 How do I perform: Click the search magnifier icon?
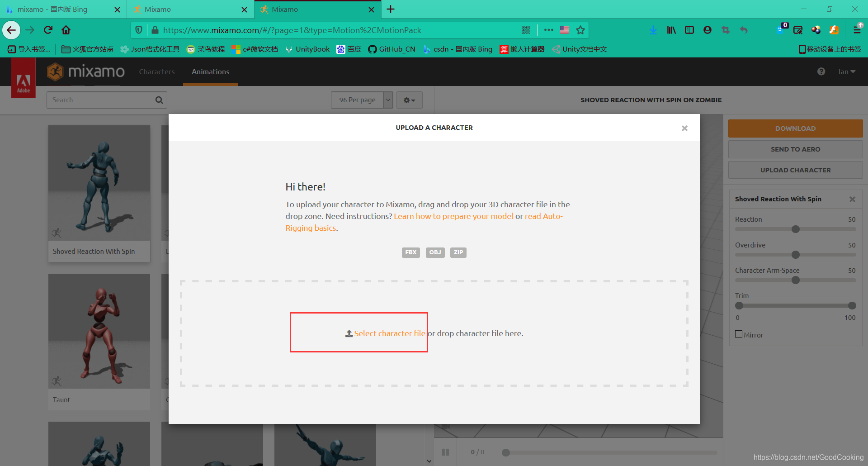pos(159,100)
